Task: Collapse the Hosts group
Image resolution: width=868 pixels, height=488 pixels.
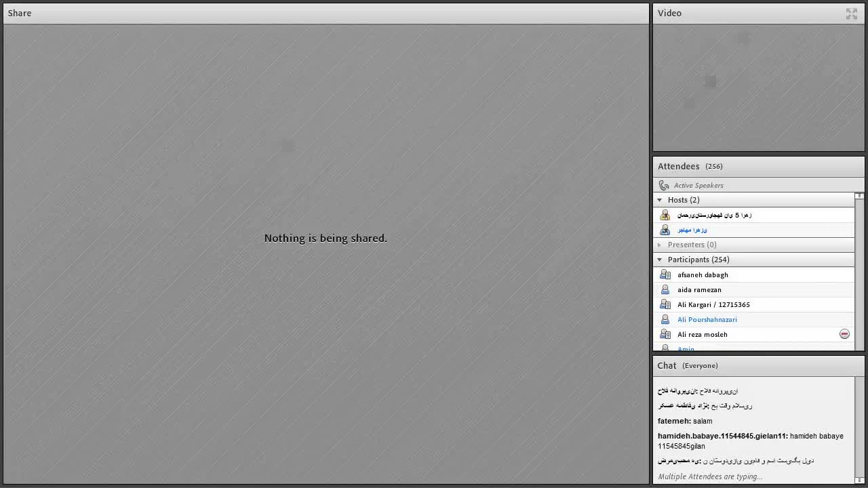Action: (660, 200)
